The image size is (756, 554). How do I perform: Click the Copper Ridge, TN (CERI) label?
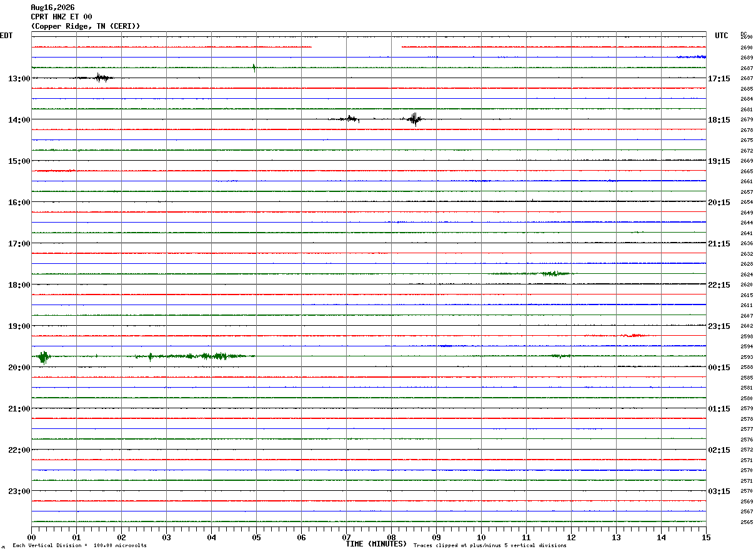click(86, 26)
